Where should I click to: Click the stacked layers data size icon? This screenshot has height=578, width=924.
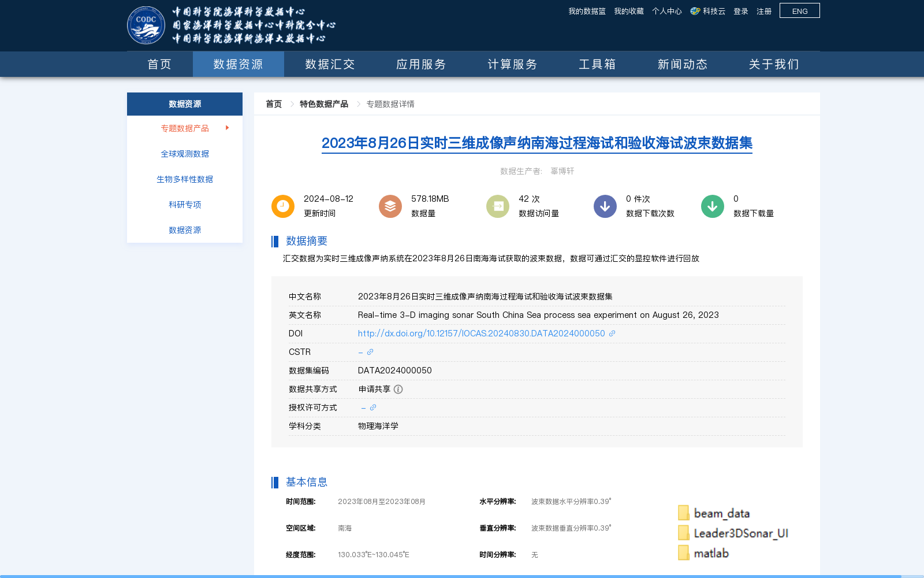click(x=390, y=206)
